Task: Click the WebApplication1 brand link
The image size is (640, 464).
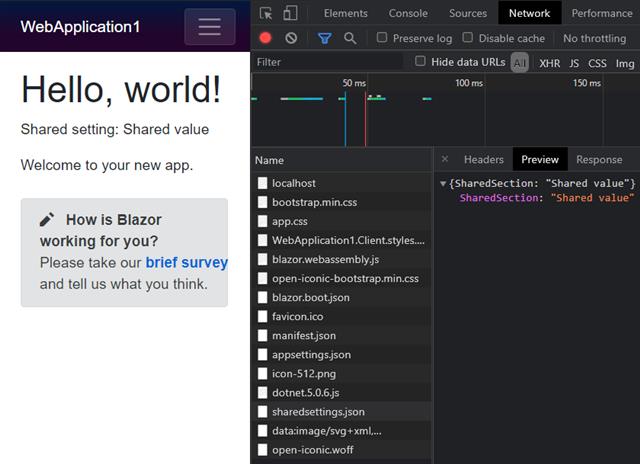Action: pos(80,27)
